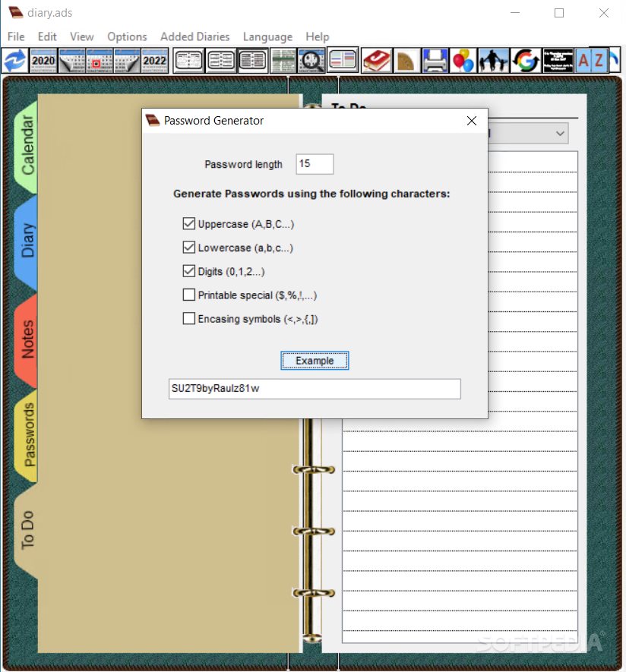Open the balloons events icon
Image resolution: width=626 pixels, height=672 pixels.
tap(463, 61)
